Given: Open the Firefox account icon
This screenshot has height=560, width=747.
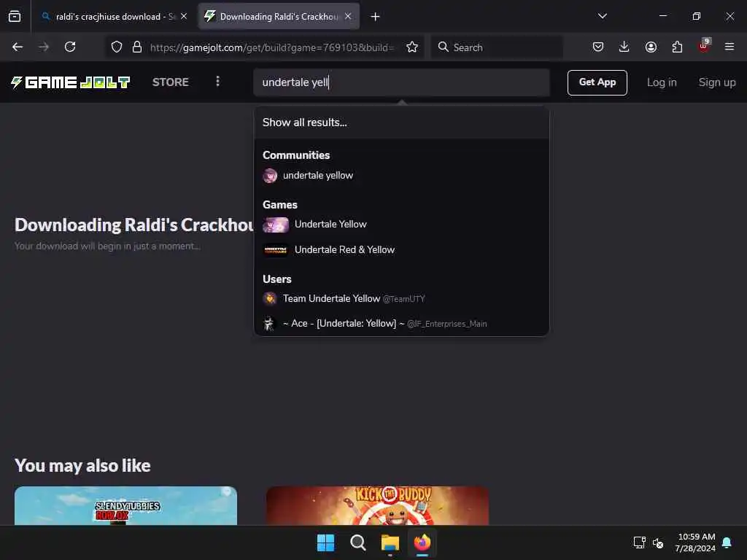Looking at the screenshot, I should tap(651, 47).
